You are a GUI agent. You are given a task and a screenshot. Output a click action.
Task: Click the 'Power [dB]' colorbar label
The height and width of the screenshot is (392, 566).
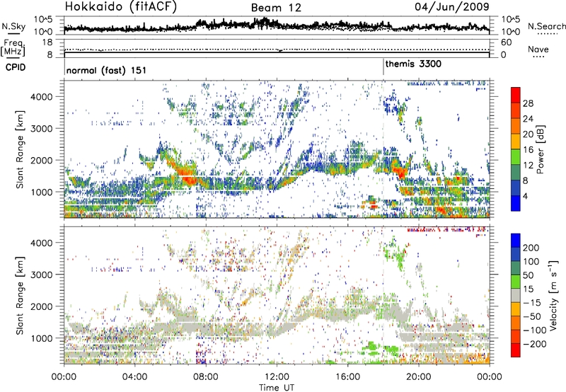click(x=541, y=149)
